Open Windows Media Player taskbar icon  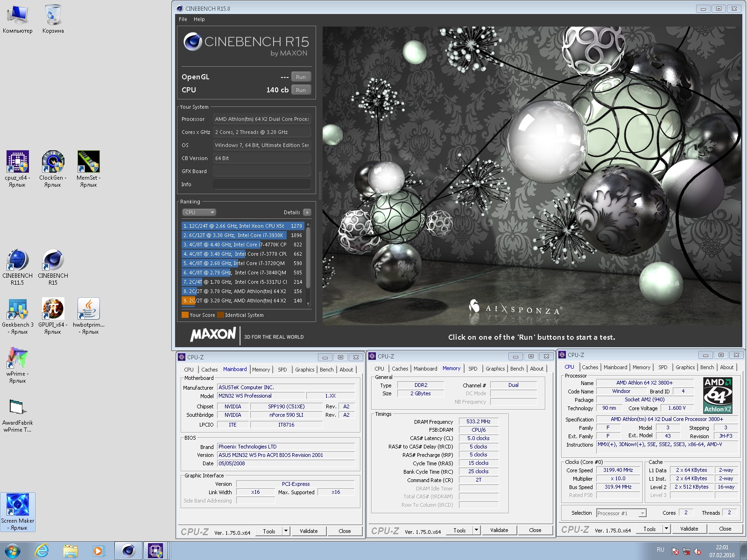coord(99,551)
